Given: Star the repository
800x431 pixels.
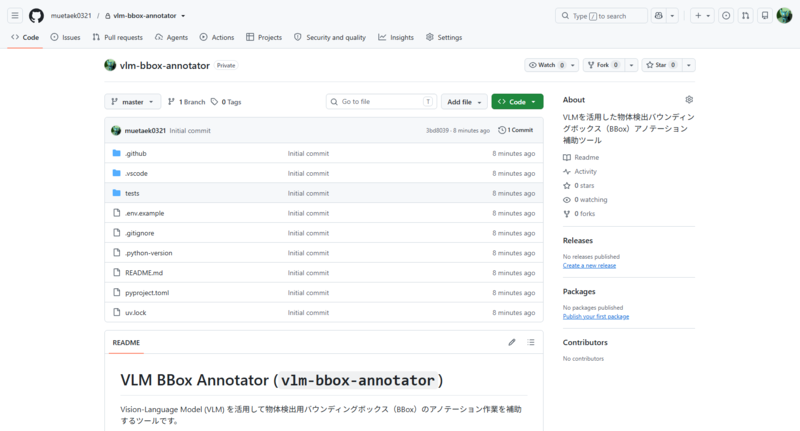Looking at the screenshot, I should [661, 65].
